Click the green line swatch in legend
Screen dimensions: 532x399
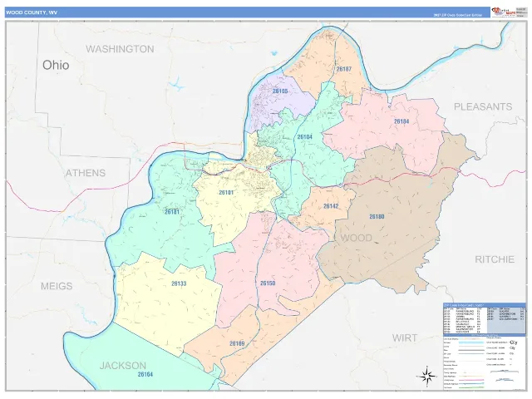(471, 388)
